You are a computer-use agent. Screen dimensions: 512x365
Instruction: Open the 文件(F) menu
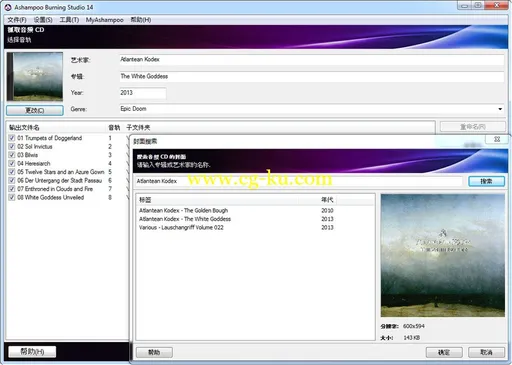pyautogui.click(x=17, y=20)
